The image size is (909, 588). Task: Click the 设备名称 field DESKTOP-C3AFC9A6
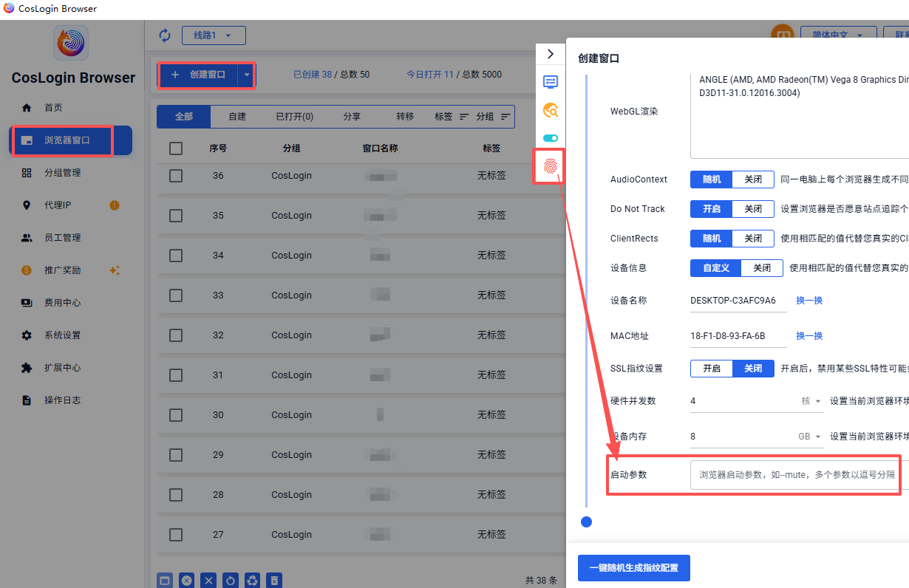point(738,301)
